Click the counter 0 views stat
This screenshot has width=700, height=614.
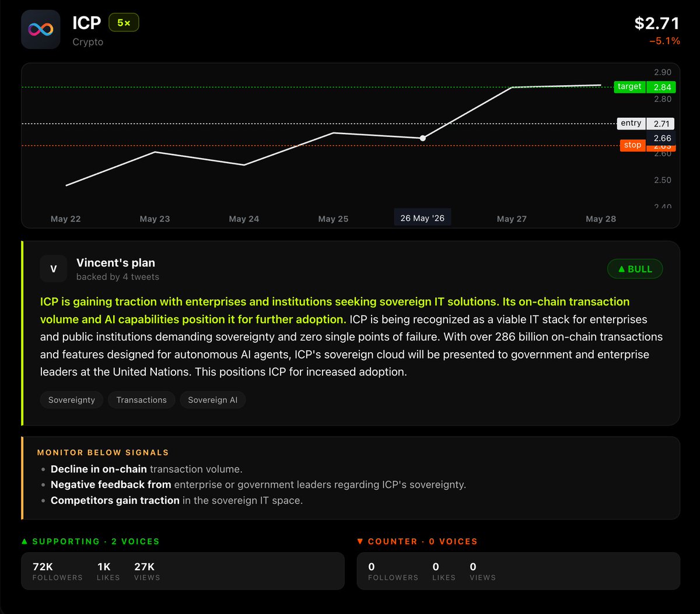[483, 571]
